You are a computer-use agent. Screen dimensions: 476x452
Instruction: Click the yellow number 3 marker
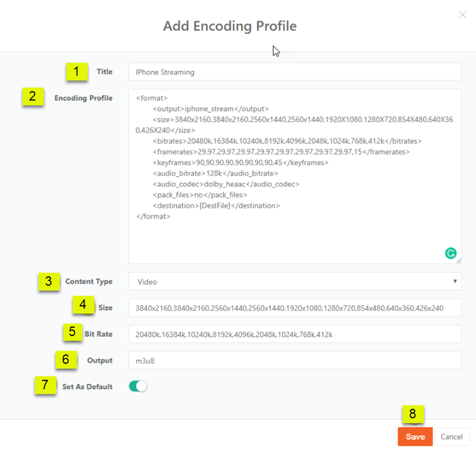click(48, 282)
